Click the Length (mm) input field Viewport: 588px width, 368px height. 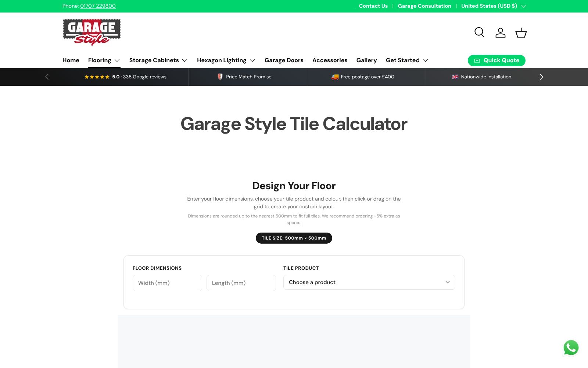pos(241,283)
